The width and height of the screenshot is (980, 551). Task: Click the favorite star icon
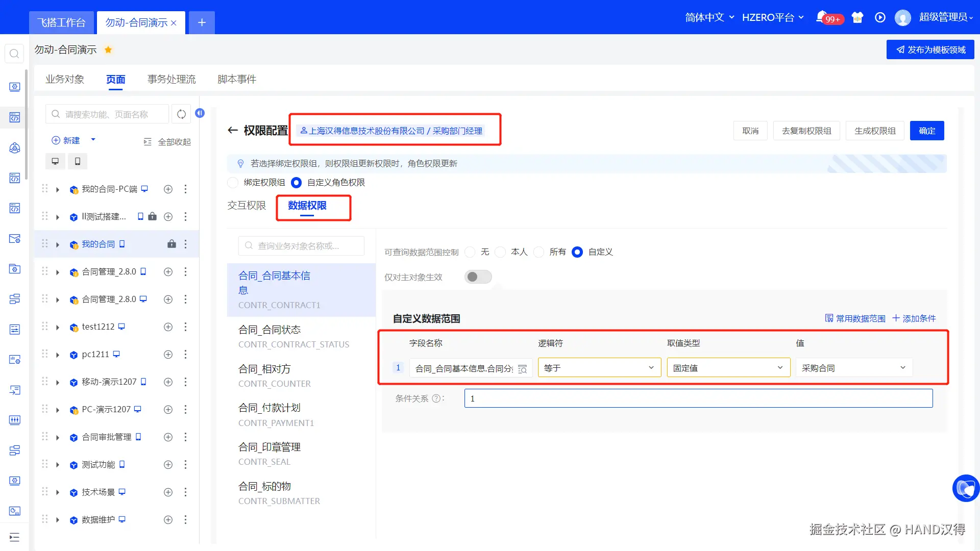coord(108,49)
